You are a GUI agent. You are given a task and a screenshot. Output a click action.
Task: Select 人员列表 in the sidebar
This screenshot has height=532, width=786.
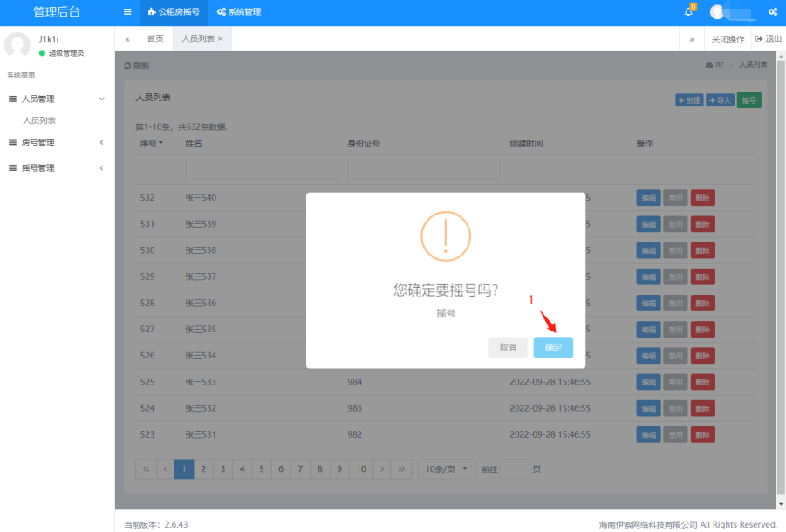[x=39, y=121]
